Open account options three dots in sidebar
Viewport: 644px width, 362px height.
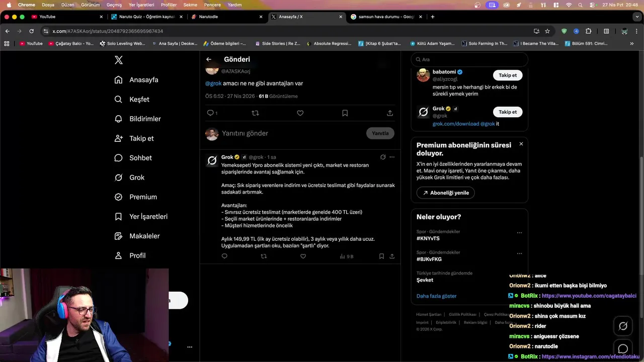click(x=190, y=347)
